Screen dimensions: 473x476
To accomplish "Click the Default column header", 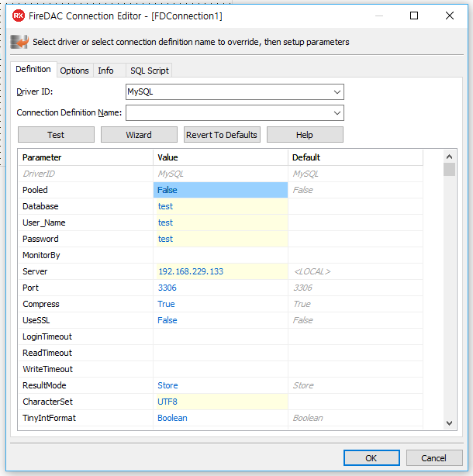I will [355, 157].
